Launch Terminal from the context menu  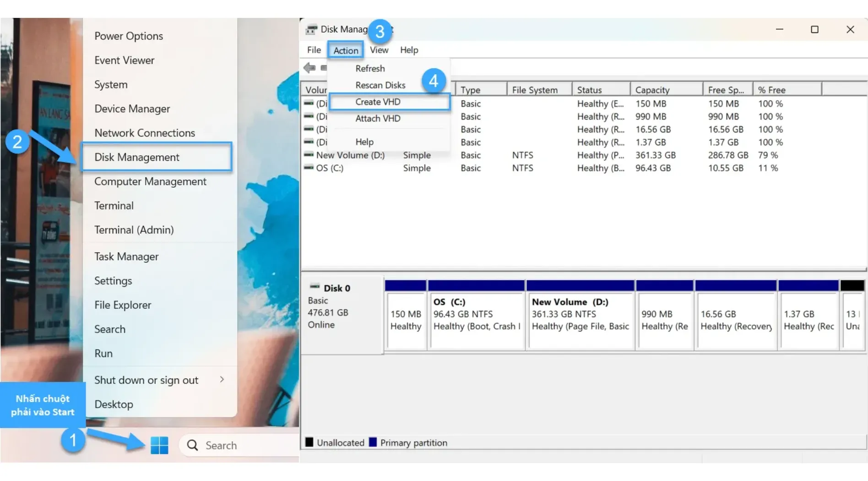(114, 206)
